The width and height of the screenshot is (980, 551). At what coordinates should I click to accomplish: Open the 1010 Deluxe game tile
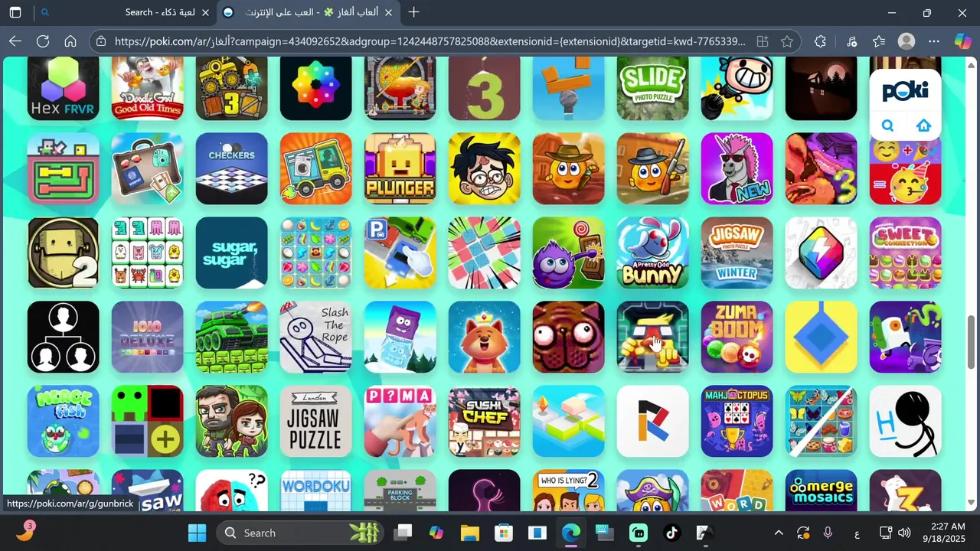(147, 337)
